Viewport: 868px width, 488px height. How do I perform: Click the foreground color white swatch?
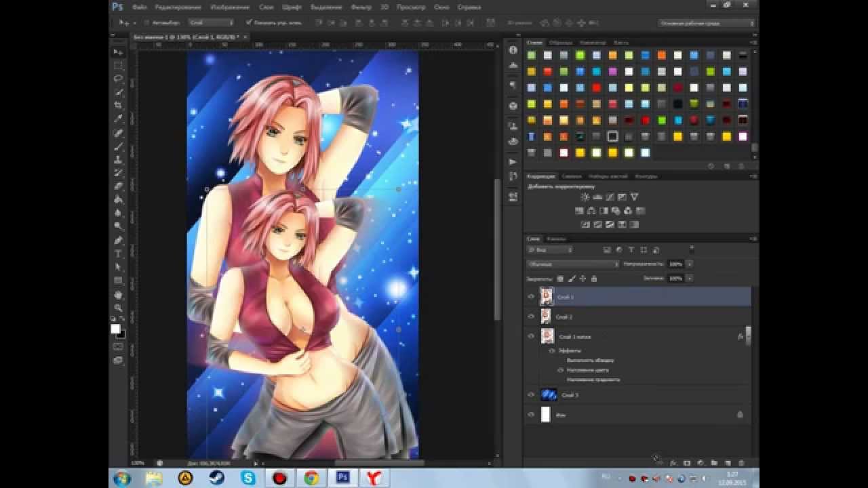(115, 329)
